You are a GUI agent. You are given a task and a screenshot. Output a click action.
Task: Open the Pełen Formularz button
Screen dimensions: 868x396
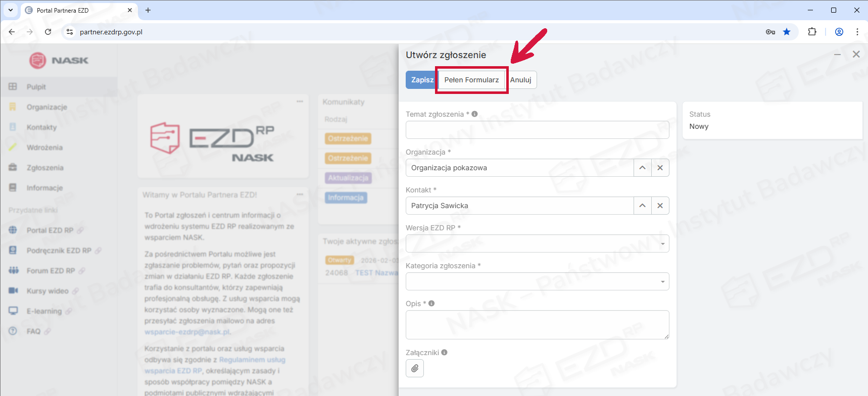(471, 80)
